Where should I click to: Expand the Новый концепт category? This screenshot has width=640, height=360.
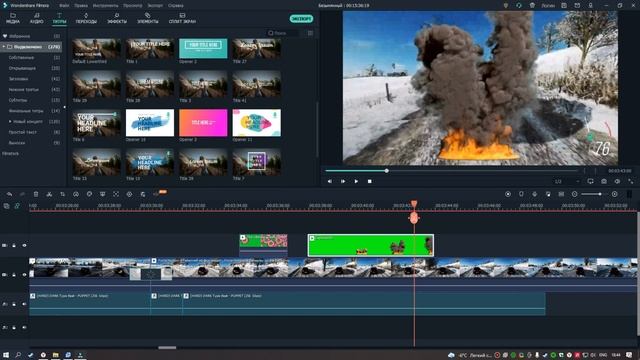10,122
